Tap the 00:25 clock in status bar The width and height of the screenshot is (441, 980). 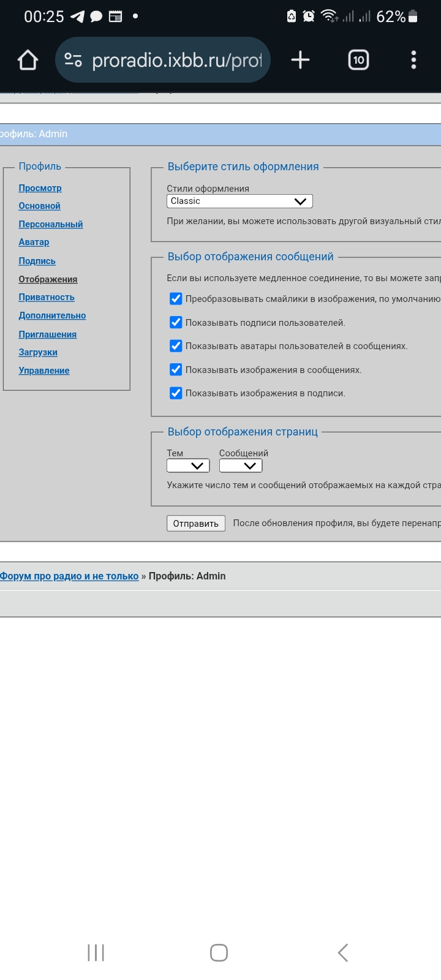(x=44, y=17)
